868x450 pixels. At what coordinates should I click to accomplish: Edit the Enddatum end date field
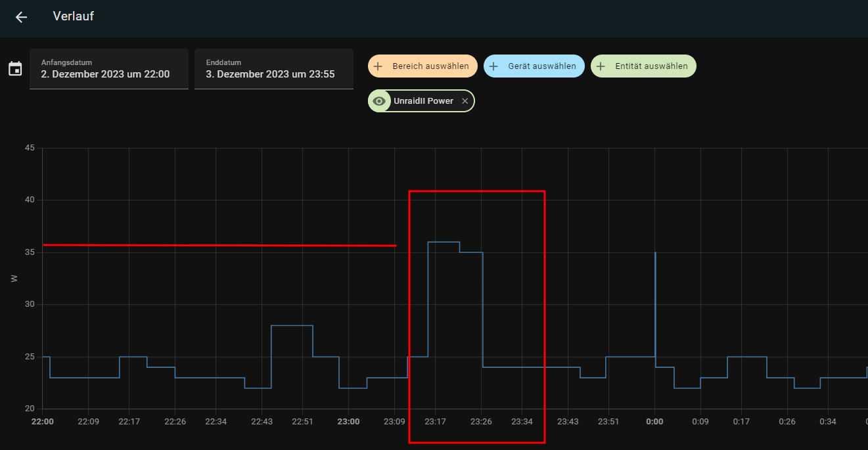pos(274,69)
